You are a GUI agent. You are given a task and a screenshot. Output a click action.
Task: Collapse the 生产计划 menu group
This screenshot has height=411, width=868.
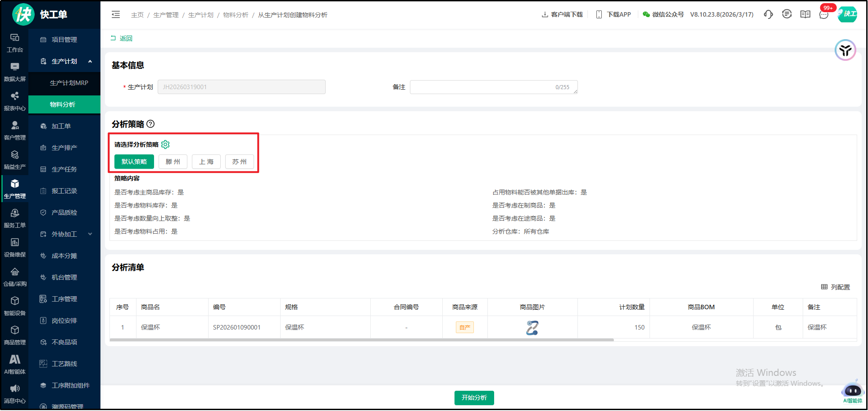(90, 61)
